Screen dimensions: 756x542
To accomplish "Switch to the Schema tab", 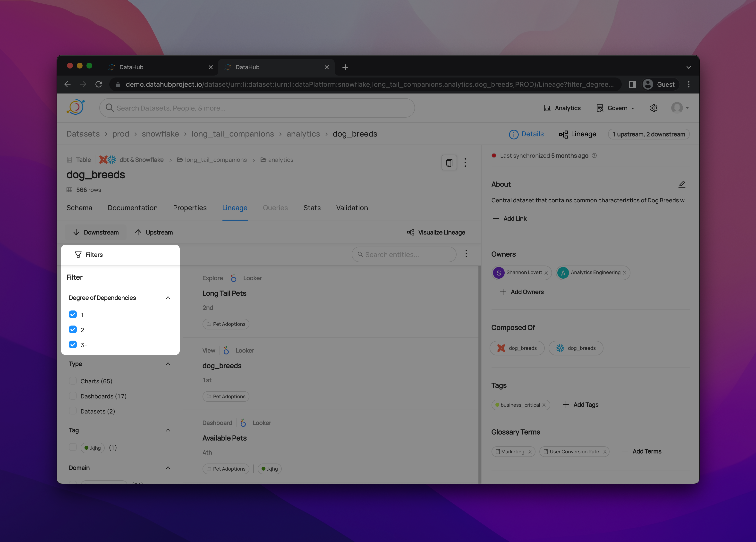I will tap(79, 208).
